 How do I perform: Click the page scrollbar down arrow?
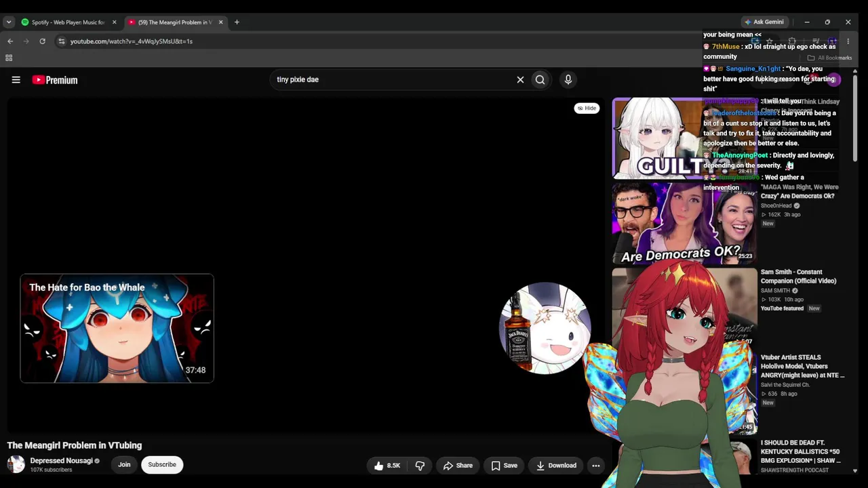click(854, 470)
